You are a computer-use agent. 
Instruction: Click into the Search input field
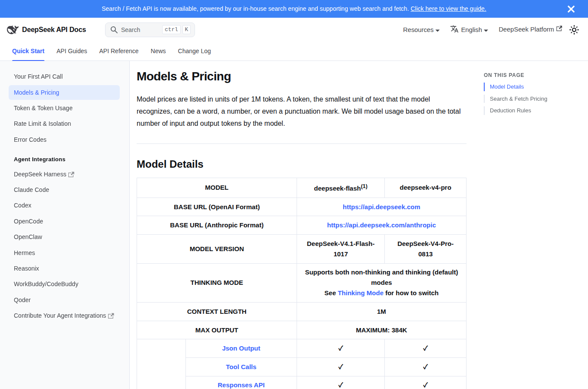coord(150,30)
